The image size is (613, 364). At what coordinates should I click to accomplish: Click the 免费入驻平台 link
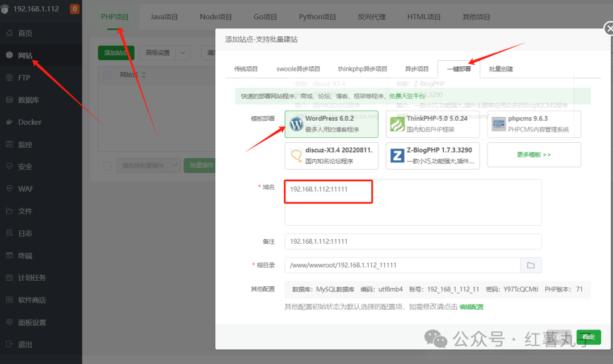click(x=406, y=96)
